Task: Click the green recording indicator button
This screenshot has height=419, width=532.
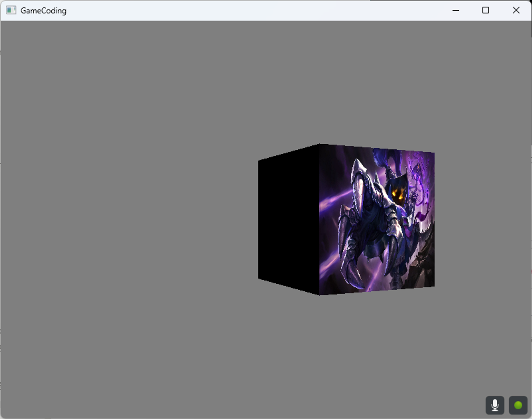Action: tap(518, 405)
